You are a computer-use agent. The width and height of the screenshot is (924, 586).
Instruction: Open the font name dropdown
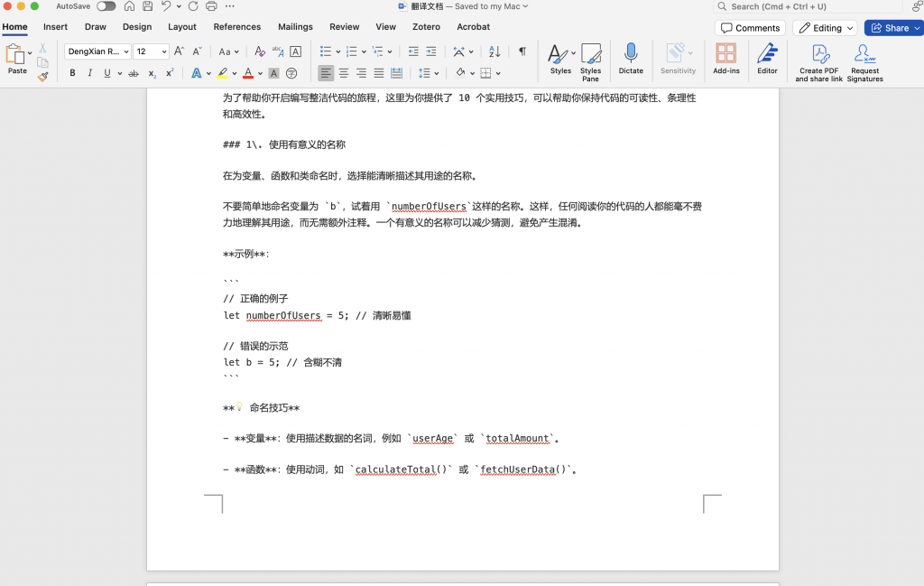(126, 51)
